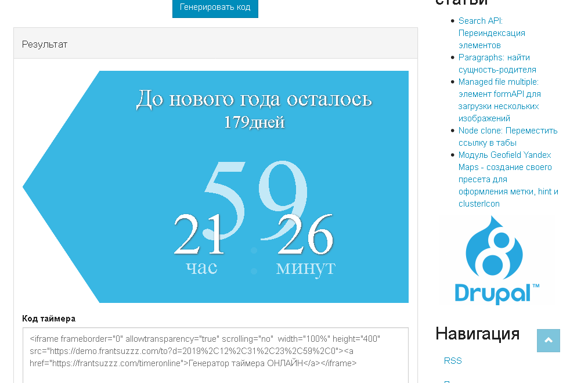Screen dimensions: 588x383
Task: Go to the 'Managed file multiple' article
Action: point(499,100)
